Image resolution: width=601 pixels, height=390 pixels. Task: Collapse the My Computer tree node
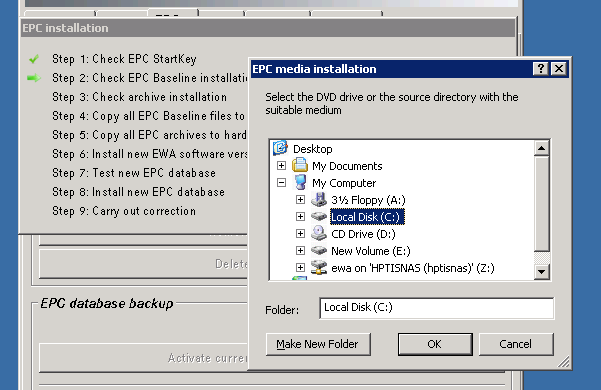[281, 183]
